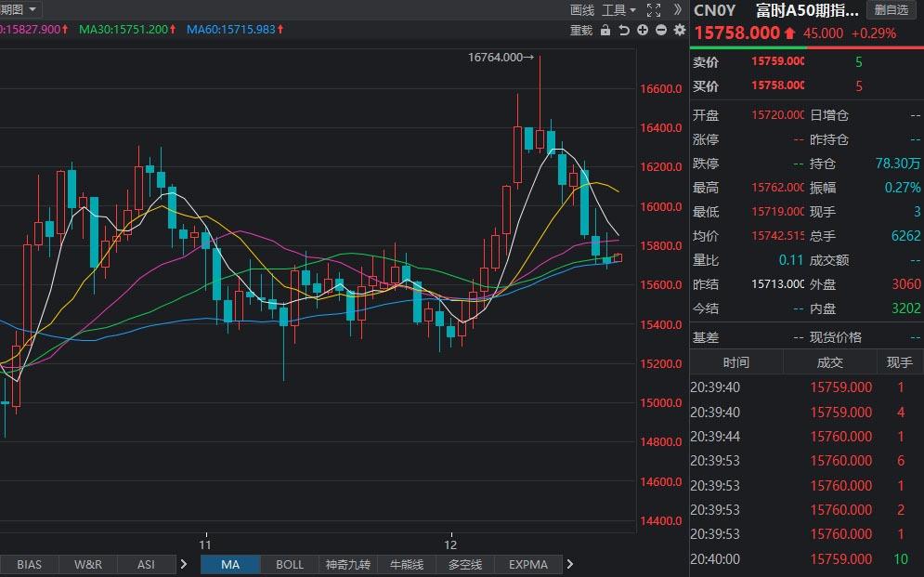Zoom in with the plus icon
924x577 pixels.
[643, 30]
